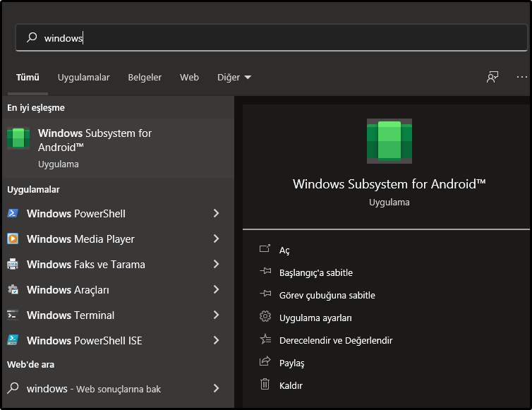Click the Windows Faks ve Tarama icon
The height and width of the screenshot is (410, 532).
click(x=13, y=265)
